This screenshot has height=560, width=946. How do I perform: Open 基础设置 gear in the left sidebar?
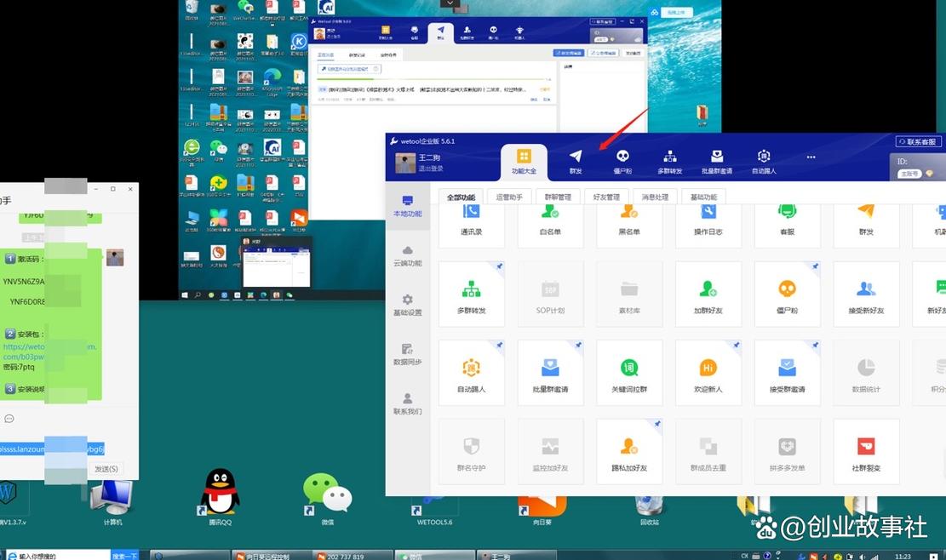(408, 305)
